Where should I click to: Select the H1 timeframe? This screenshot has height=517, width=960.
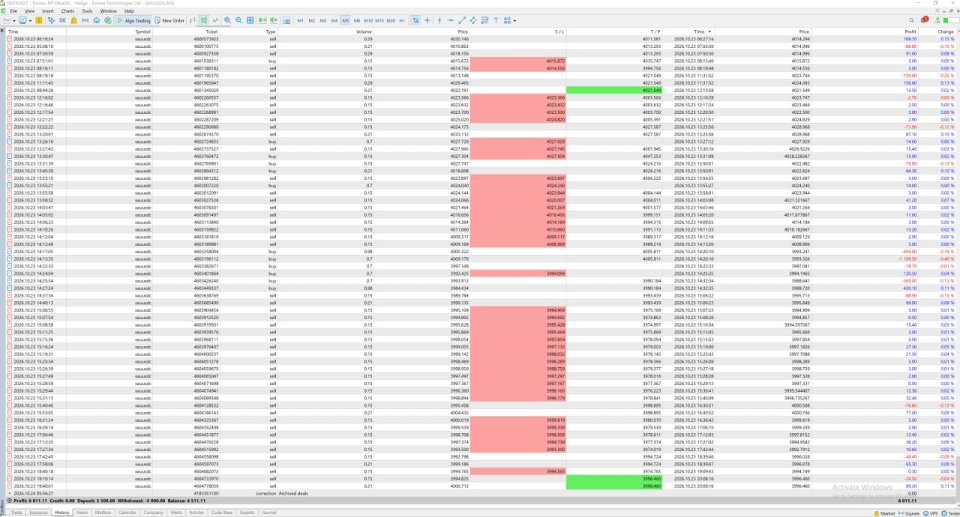tap(402, 20)
